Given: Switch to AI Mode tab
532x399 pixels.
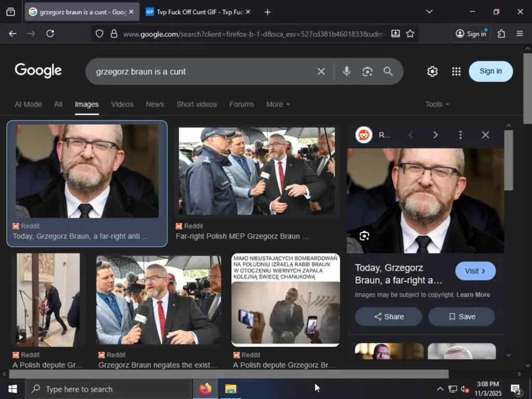Looking at the screenshot, I should coord(28,104).
